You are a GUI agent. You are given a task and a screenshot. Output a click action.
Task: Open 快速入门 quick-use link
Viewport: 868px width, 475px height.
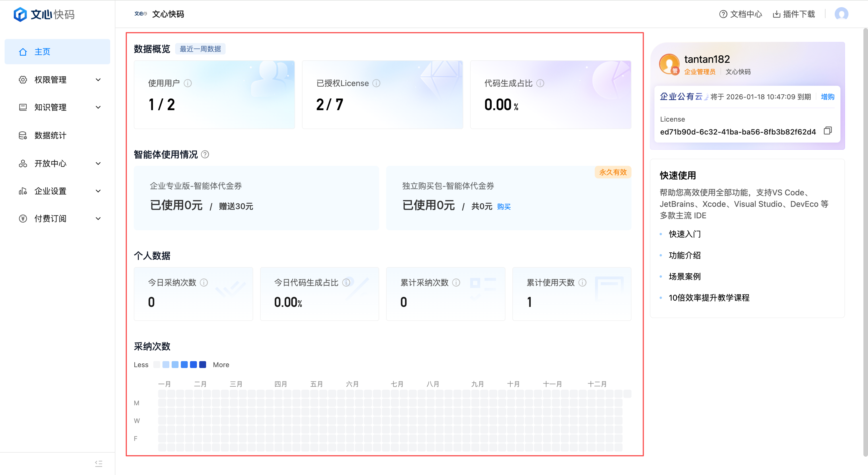tap(684, 234)
